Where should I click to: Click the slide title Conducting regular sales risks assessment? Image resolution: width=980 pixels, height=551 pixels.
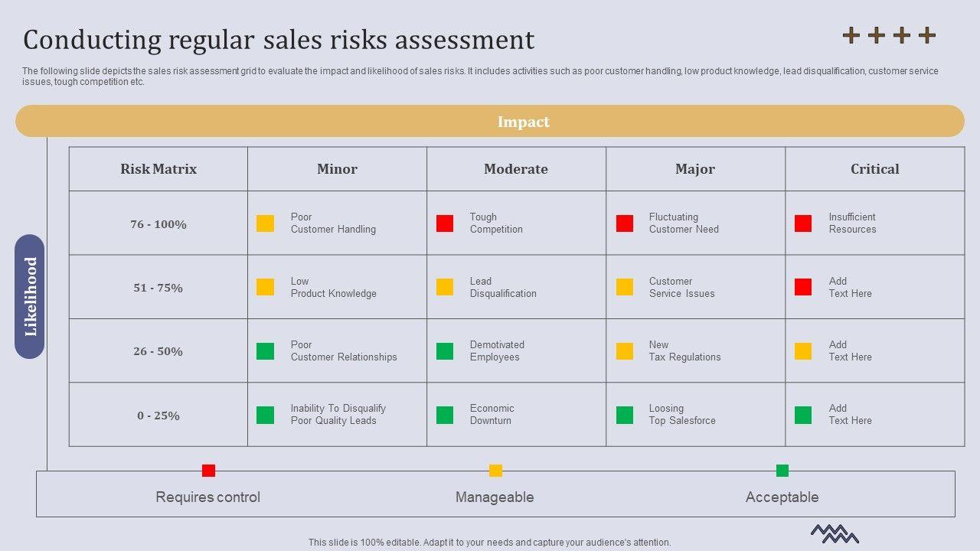pos(279,40)
